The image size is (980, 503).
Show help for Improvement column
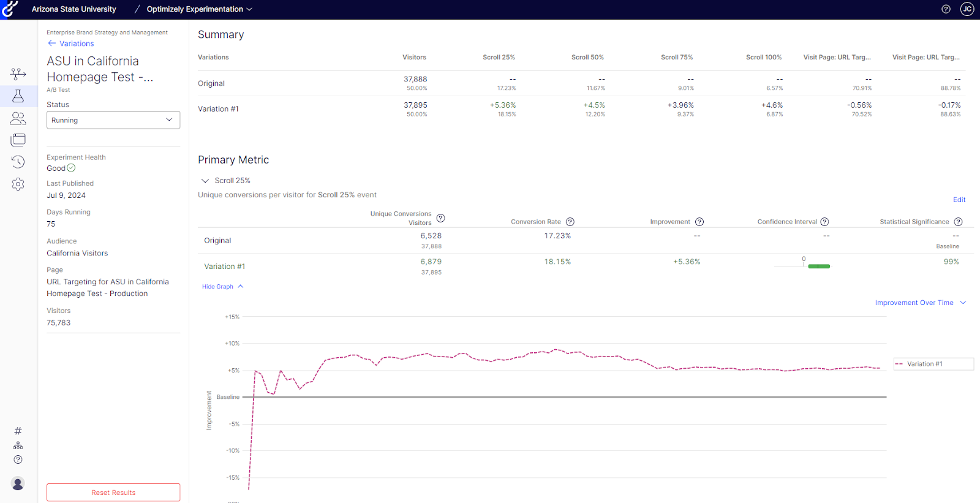point(699,222)
